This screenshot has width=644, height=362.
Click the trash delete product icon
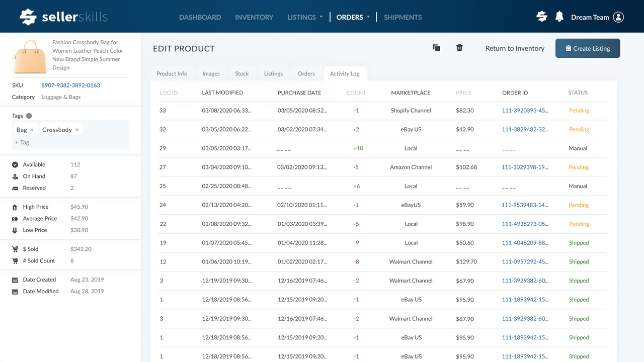pos(459,48)
